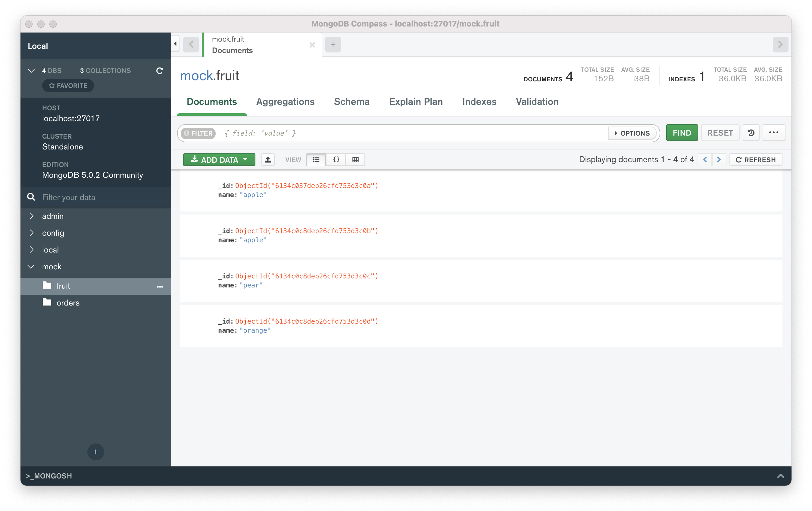The image size is (812, 511).
Task: Switch to the Indexes tab
Action: pyautogui.click(x=479, y=102)
